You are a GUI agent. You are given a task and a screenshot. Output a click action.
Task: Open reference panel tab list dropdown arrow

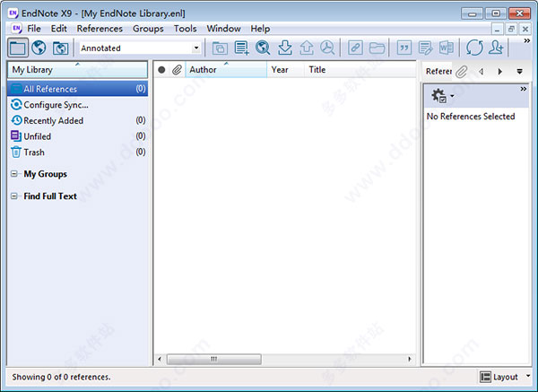coord(519,72)
